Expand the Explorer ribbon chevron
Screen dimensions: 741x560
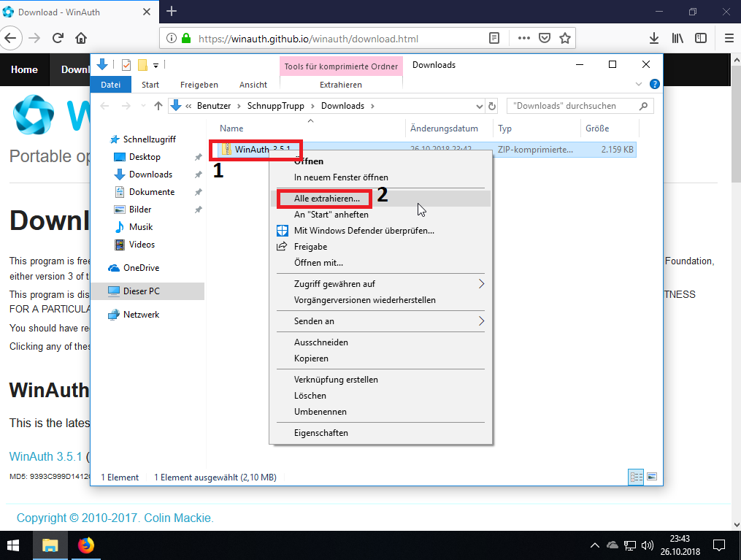640,85
